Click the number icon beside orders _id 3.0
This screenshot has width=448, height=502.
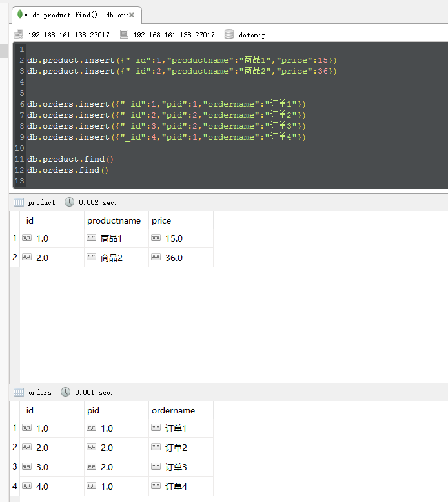27,466
